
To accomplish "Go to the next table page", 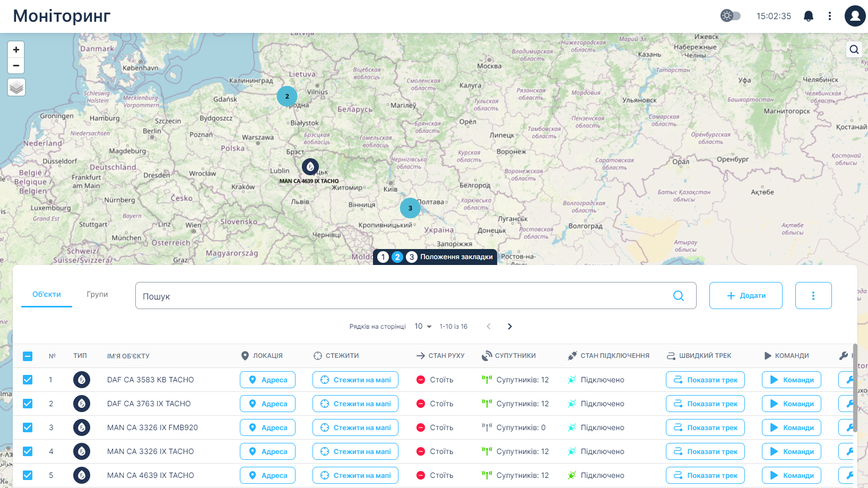I will pyautogui.click(x=510, y=326).
